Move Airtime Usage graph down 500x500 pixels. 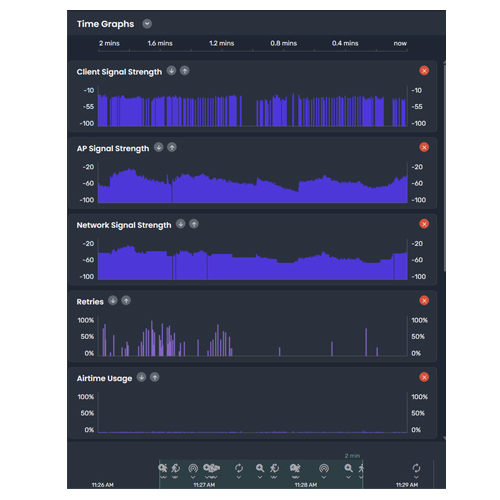pos(142,377)
